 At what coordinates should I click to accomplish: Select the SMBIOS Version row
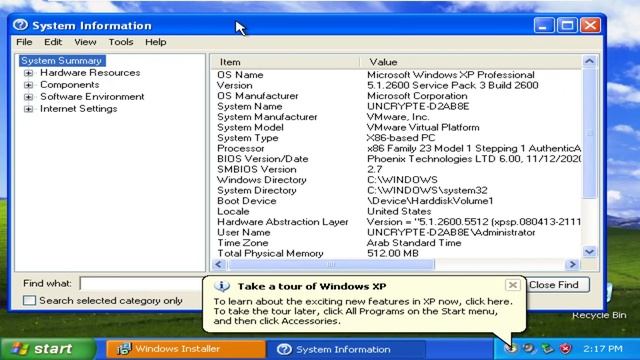pyautogui.click(x=397, y=170)
